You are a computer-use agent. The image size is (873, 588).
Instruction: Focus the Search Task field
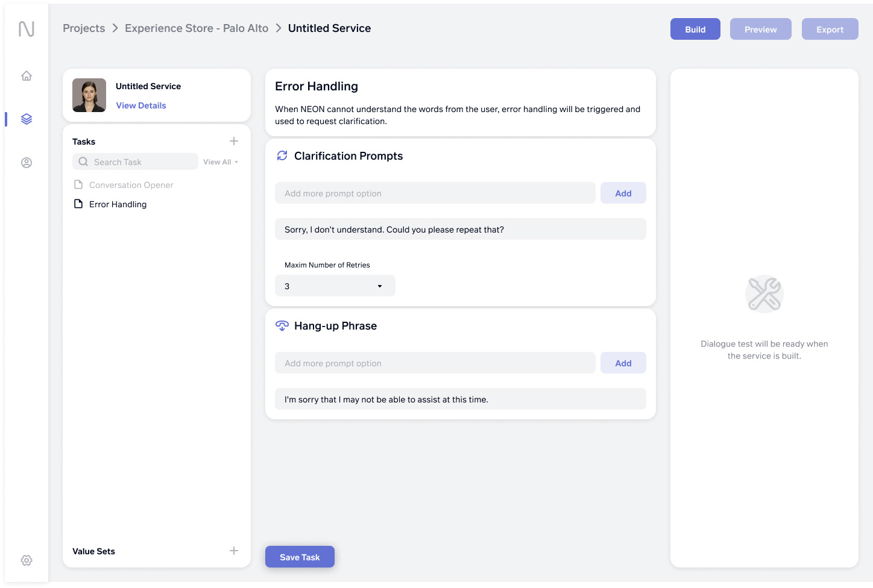click(142, 162)
